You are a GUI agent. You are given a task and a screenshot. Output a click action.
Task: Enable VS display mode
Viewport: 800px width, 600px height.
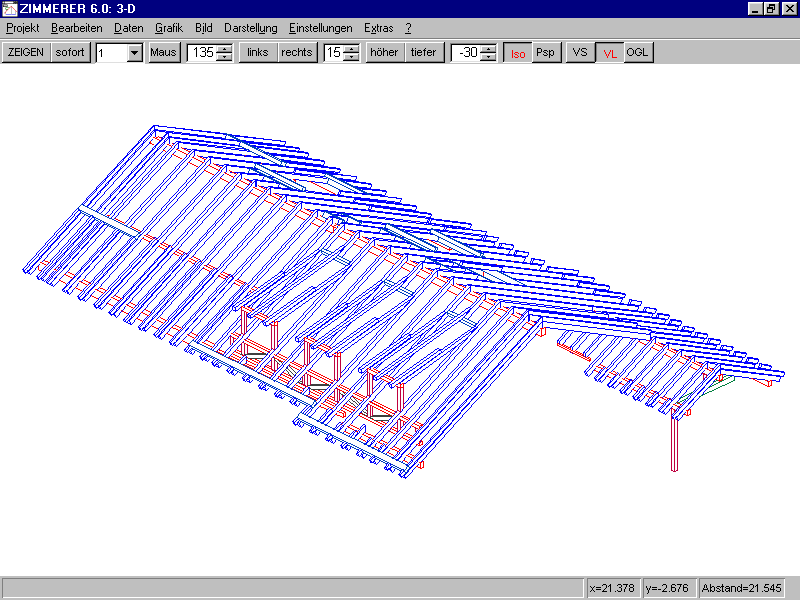580,53
